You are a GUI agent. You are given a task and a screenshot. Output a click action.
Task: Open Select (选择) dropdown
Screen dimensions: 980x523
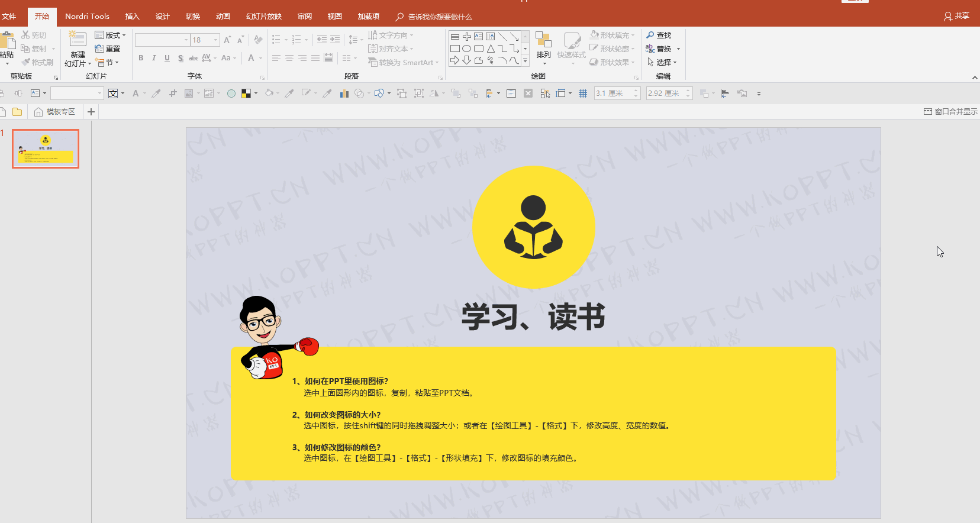click(x=662, y=62)
